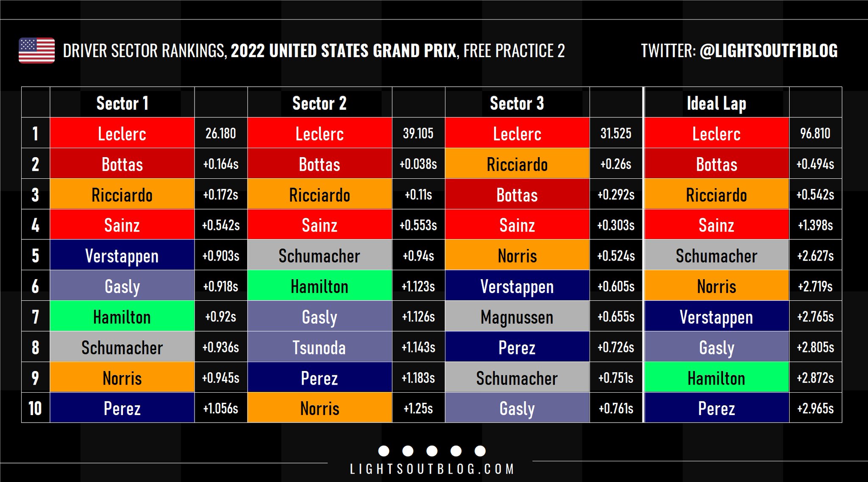Click rank number 10 in the first column
This screenshot has width=868, height=482.
[x=35, y=408]
